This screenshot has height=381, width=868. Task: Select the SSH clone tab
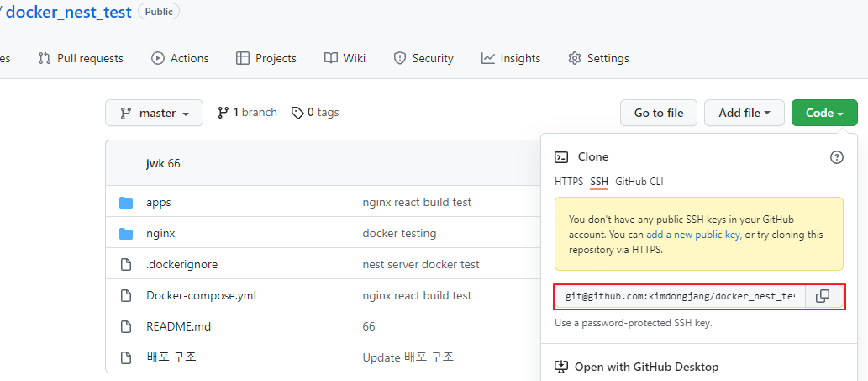click(x=599, y=182)
